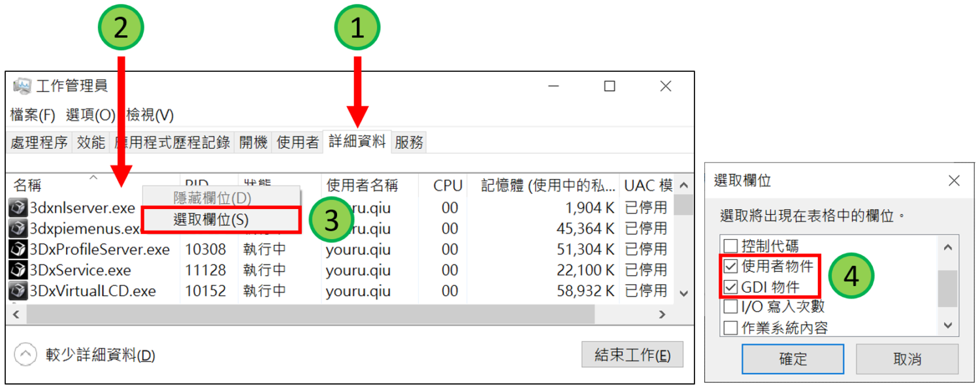
Task: Click the Task Manager app icon in title bar
Action: (x=22, y=86)
